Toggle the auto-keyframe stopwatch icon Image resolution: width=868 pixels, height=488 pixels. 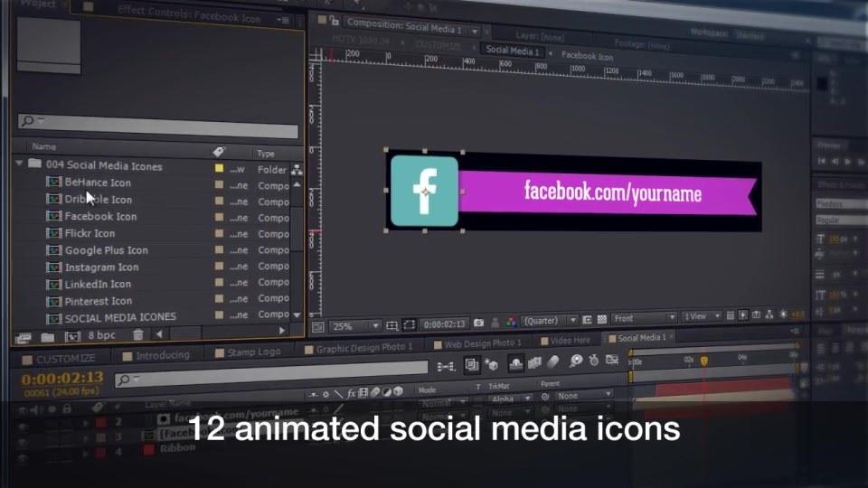click(594, 361)
